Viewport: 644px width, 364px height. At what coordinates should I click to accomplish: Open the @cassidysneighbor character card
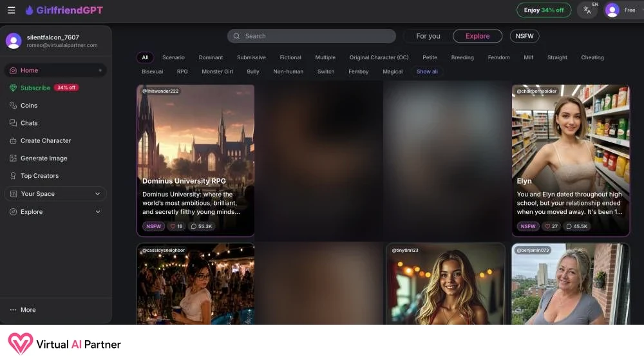[x=196, y=284]
